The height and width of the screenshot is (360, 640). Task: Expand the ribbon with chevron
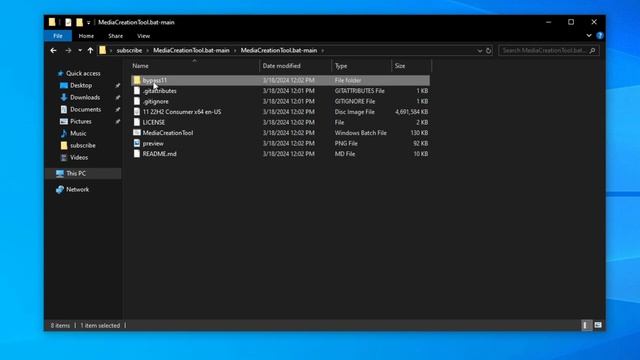click(x=589, y=36)
